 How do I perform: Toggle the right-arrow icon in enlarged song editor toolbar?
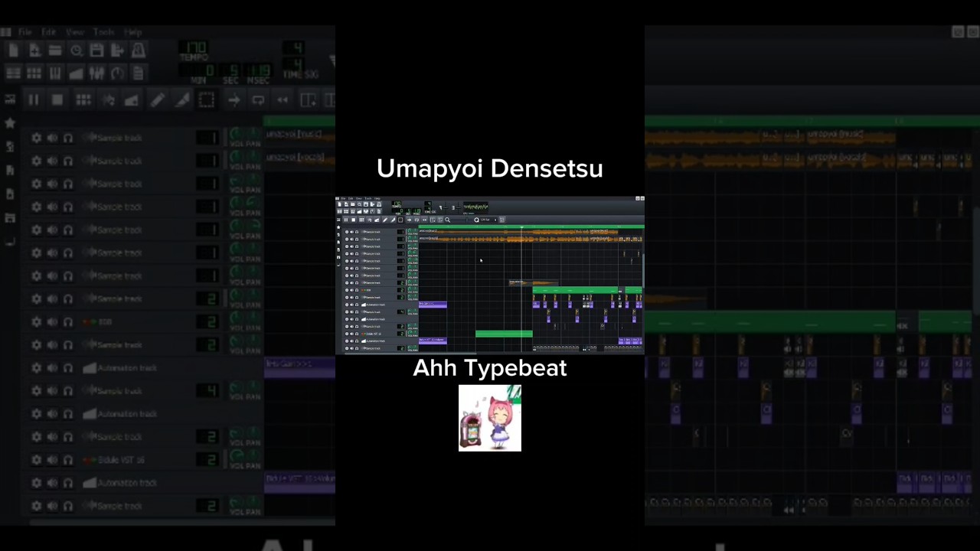tap(234, 100)
